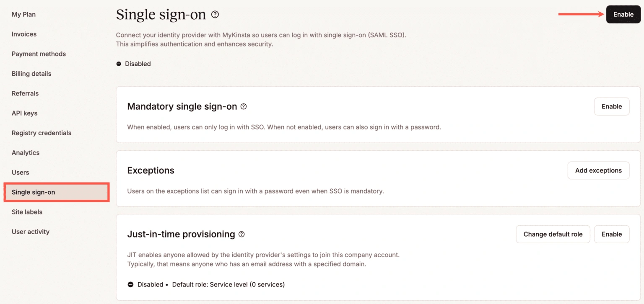The height and width of the screenshot is (304, 644).
Task: Click help icon beside Single sign-on heading
Action: [215, 15]
